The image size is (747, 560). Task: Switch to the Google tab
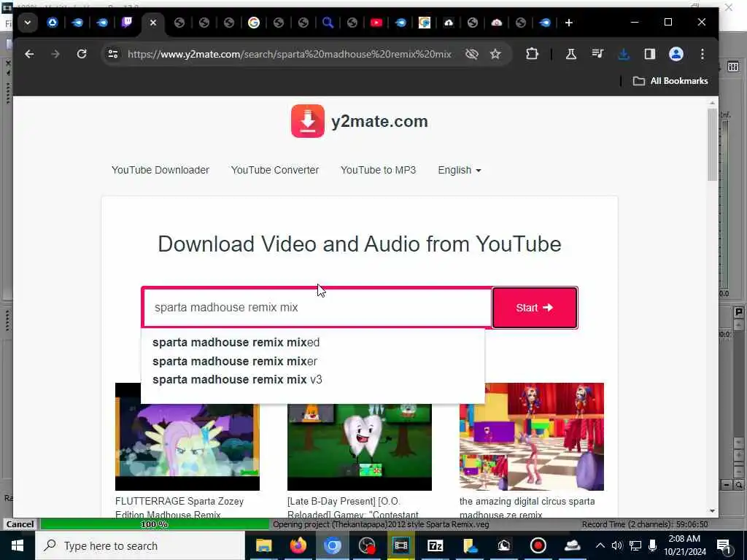[254, 23]
